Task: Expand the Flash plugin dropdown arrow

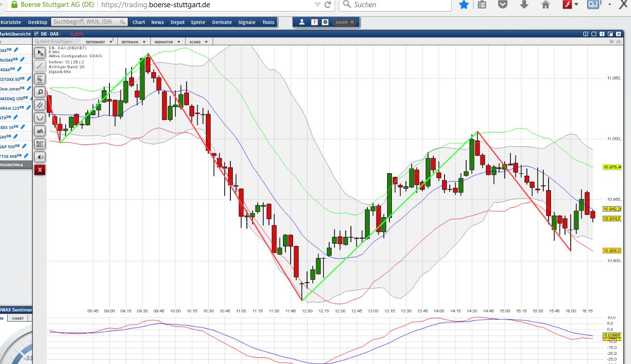Action: tap(576, 5)
